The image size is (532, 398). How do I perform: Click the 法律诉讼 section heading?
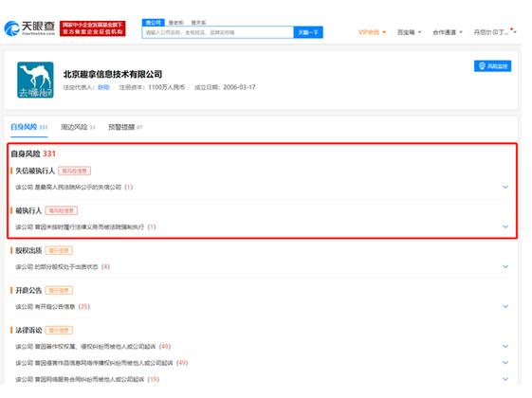28,330
